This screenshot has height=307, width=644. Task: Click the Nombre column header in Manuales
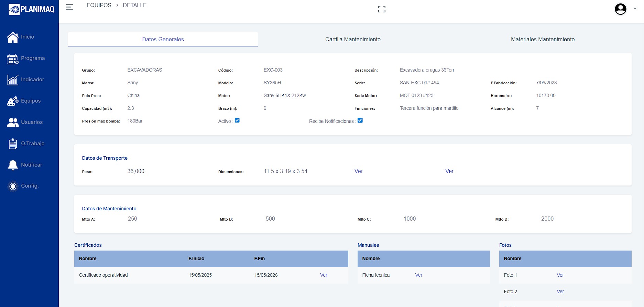pyautogui.click(x=371, y=258)
